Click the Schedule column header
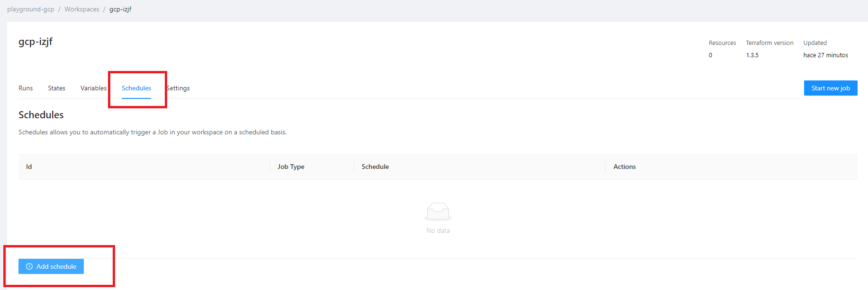The width and height of the screenshot is (868, 290). tap(375, 167)
